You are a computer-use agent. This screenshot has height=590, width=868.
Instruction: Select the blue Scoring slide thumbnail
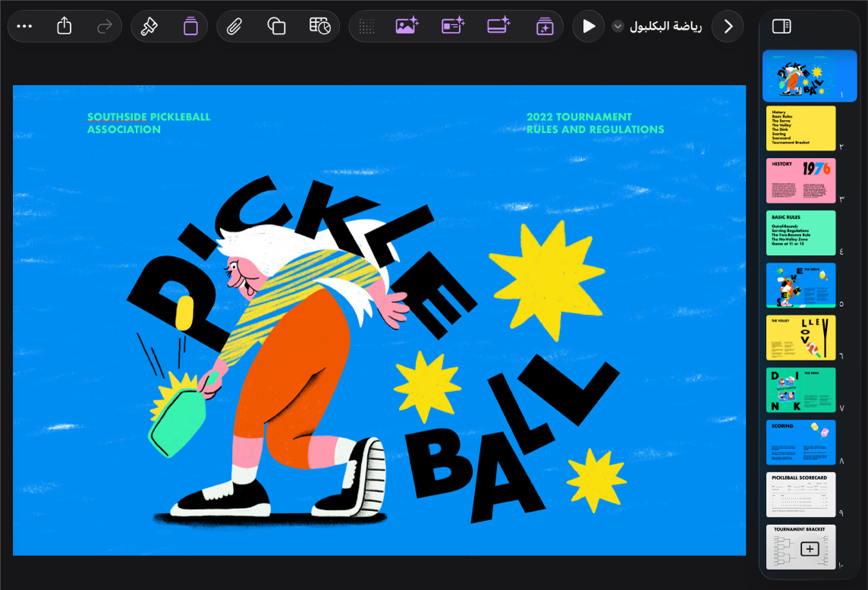tap(800, 442)
